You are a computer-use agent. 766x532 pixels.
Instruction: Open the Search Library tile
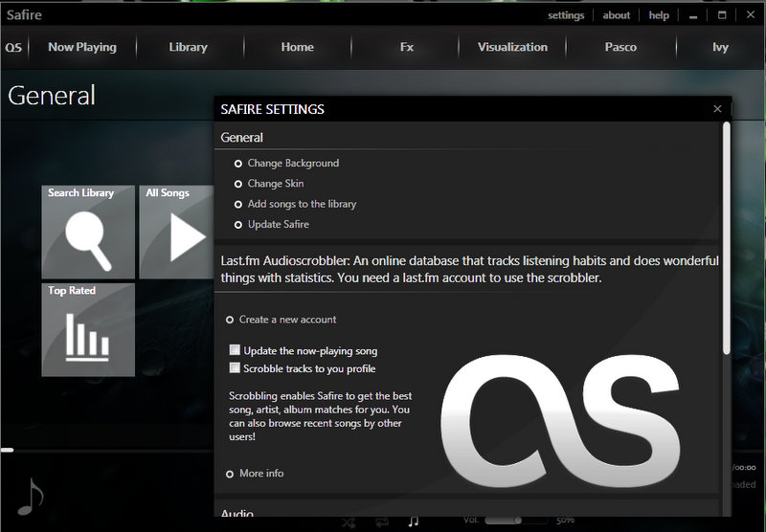pos(88,232)
